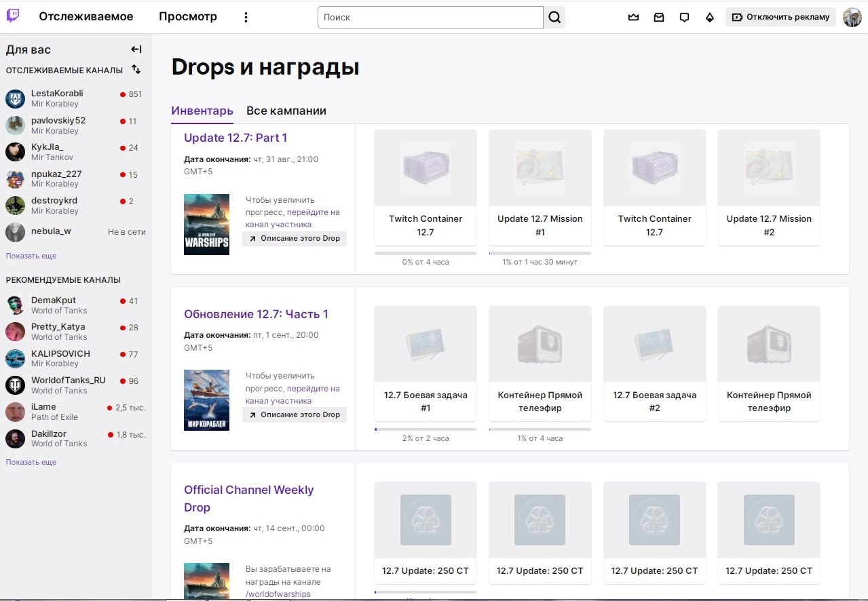Click the Поиск search field
This screenshot has height=601, width=868.
(430, 17)
